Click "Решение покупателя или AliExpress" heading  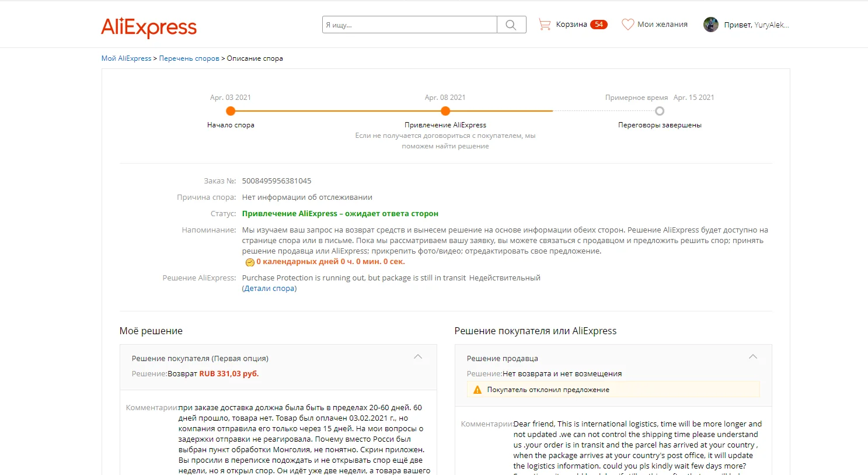(535, 331)
